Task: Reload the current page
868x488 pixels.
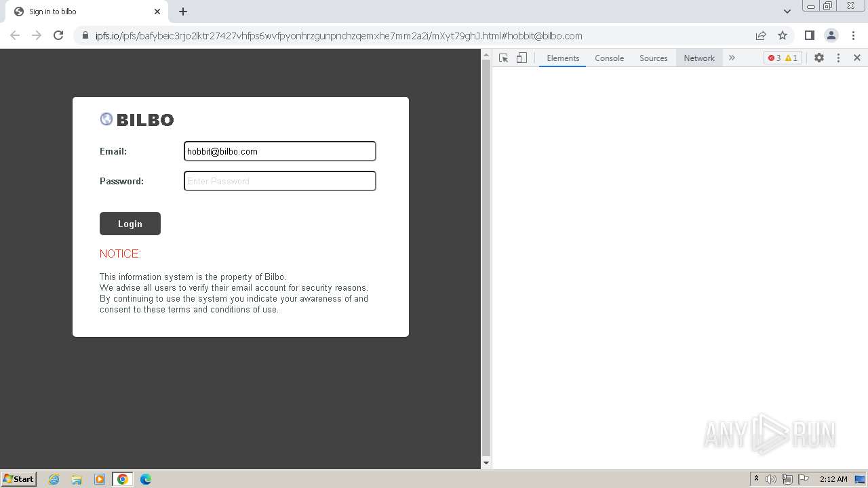Action: 58,35
